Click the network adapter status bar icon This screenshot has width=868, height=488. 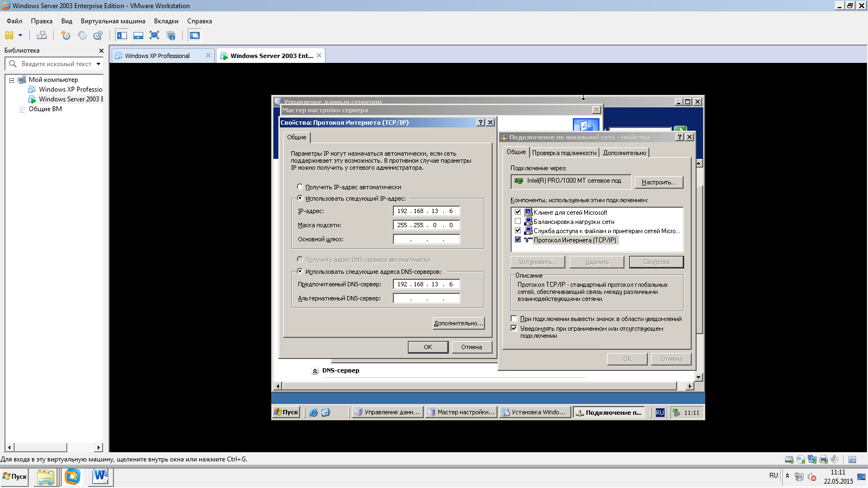click(812, 459)
